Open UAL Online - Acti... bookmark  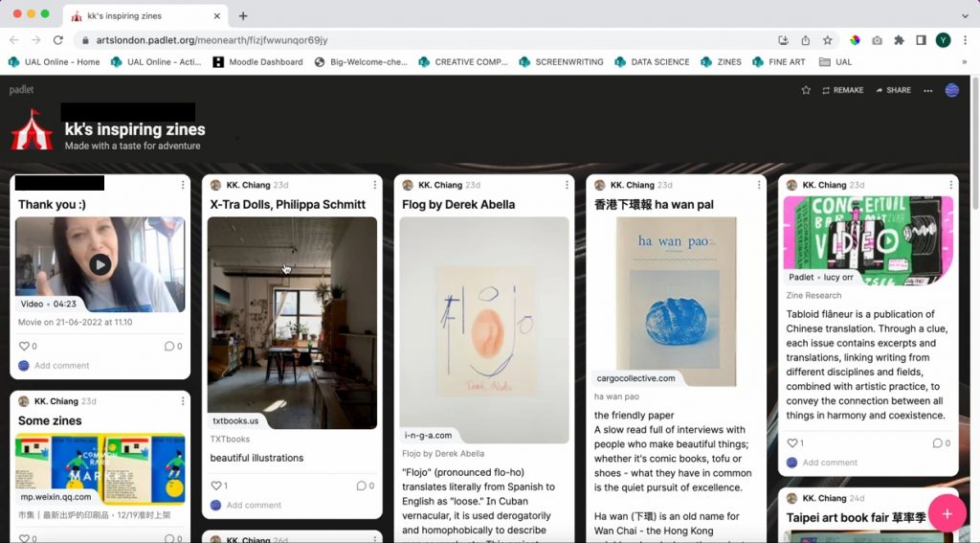[156, 62]
